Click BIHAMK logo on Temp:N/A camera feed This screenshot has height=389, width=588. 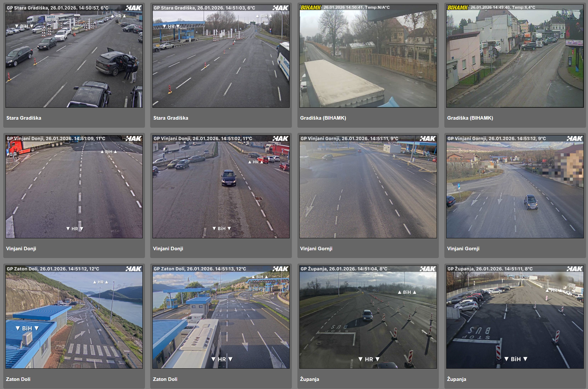click(310, 7)
